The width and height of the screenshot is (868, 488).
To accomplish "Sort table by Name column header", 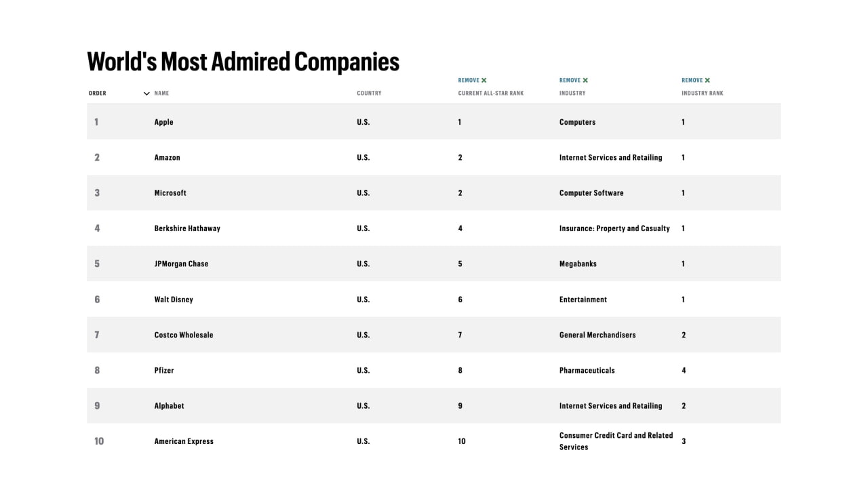I will click(x=161, y=94).
